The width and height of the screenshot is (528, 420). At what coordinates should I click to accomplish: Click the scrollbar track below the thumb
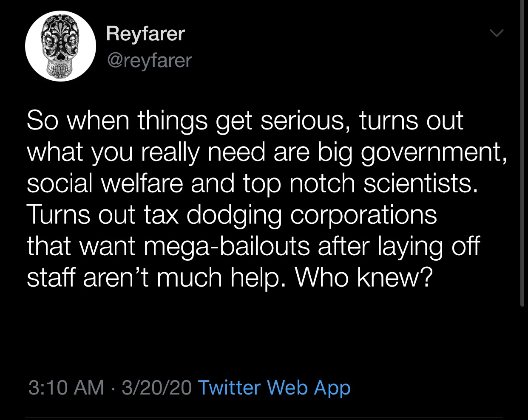522,363
